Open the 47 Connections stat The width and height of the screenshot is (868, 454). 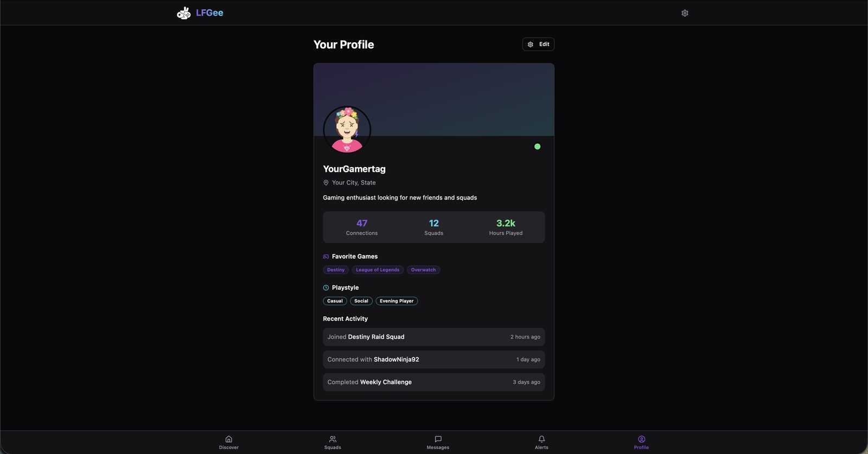[x=362, y=227]
